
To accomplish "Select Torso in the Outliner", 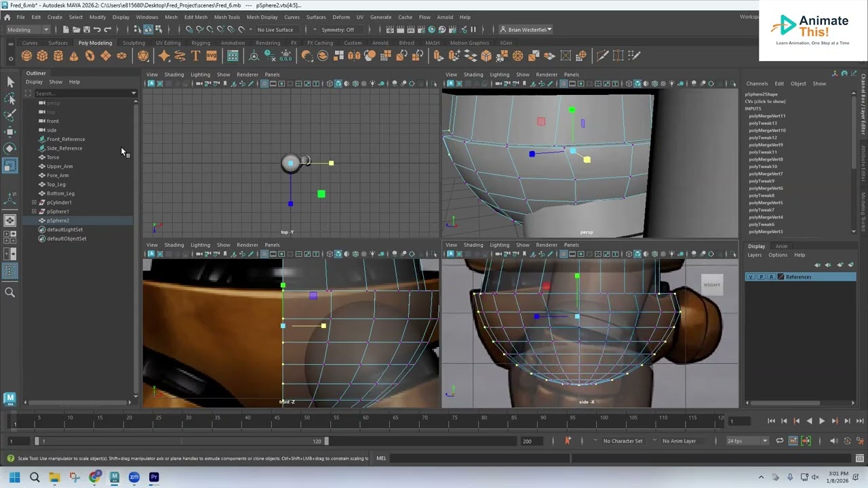I will (x=53, y=157).
